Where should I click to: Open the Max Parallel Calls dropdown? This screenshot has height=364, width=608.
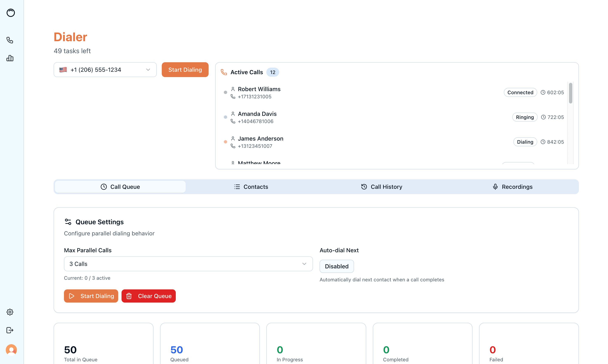188,264
